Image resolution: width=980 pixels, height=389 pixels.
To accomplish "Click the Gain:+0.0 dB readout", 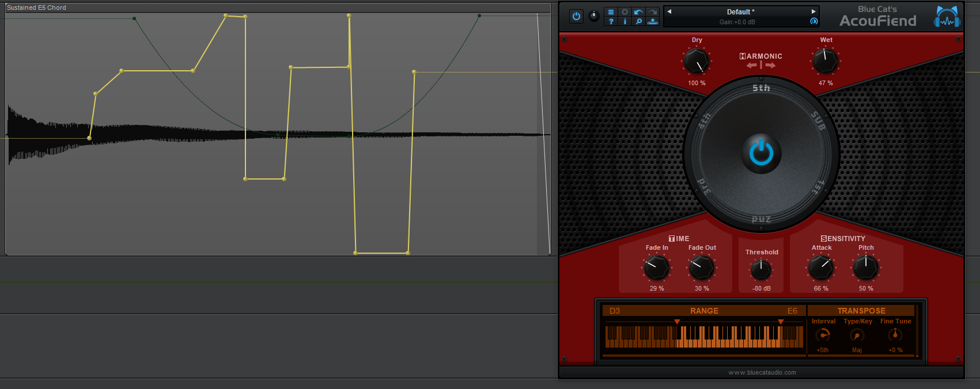I will [737, 22].
